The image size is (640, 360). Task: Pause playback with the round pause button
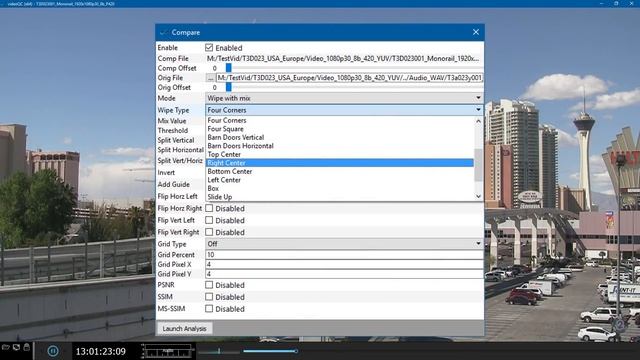tap(53, 351)
